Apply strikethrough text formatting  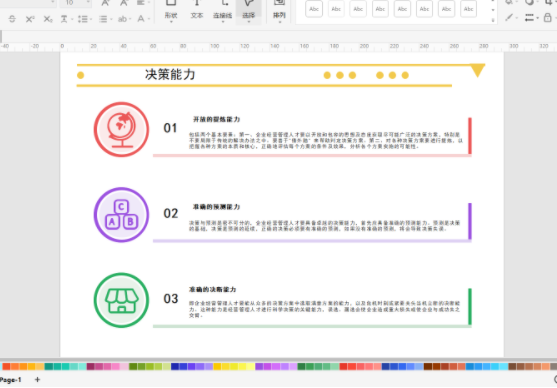tap(12, 19)
